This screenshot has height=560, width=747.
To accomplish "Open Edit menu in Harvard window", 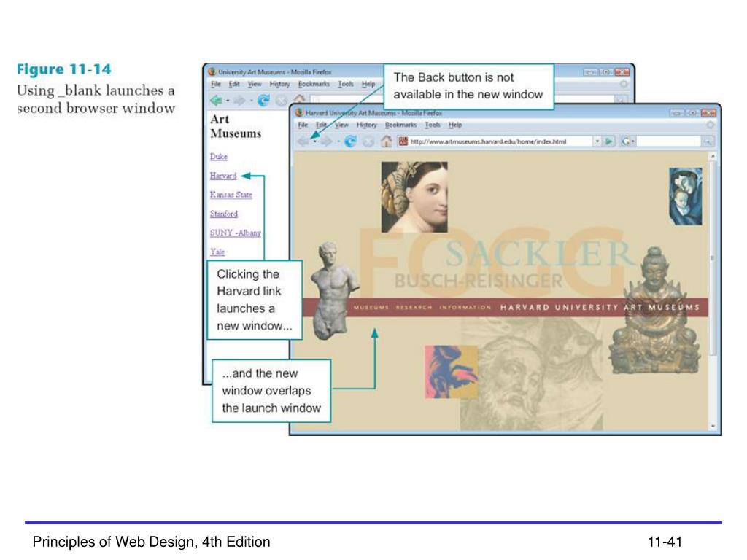I will tap(322, 125).
